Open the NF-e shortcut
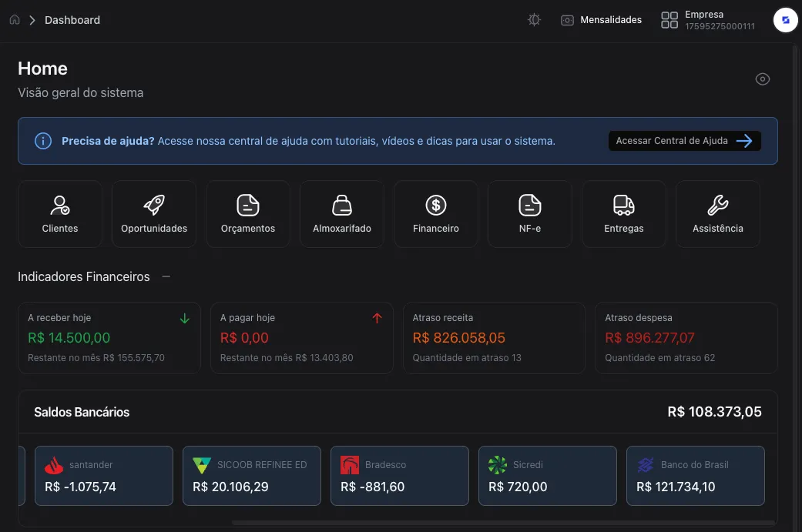This screenshot has width=802, height=532. click(x=530, y=214)
